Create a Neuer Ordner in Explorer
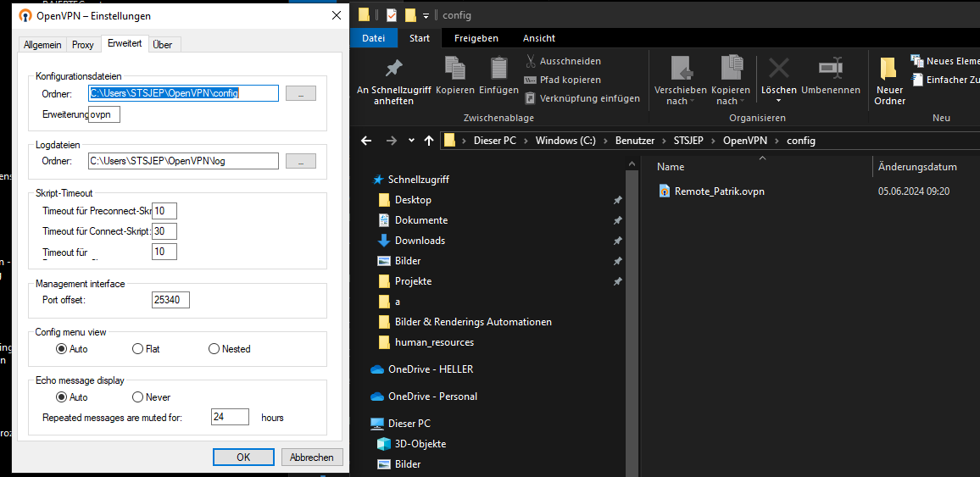The height and width of the screenshot is (477, 980). (890, 81)
